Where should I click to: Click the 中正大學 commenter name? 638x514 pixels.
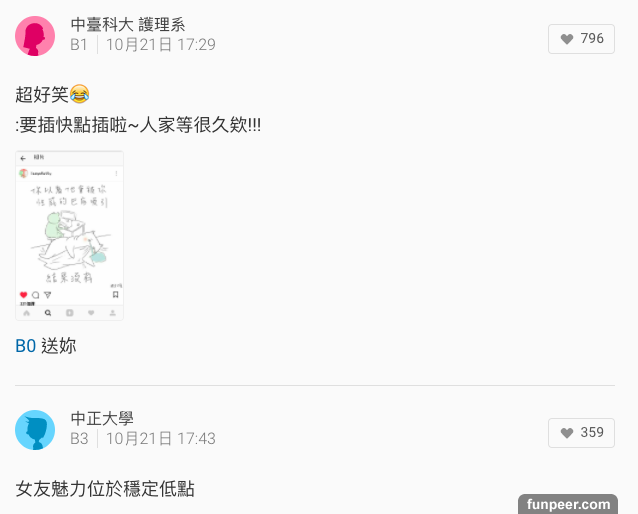click(x=102, y=418)
